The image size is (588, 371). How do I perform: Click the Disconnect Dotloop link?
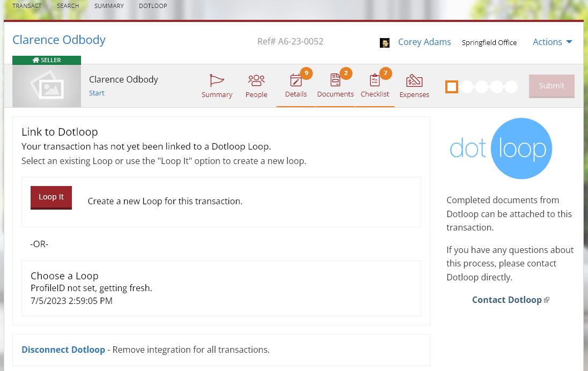[63, 349]
